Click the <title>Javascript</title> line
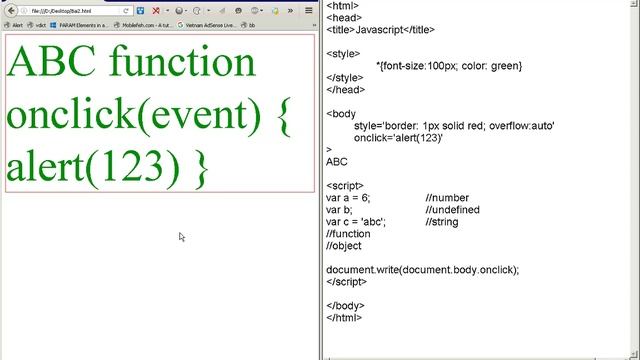Screen dimensions: 640x360 pos(380,30)
